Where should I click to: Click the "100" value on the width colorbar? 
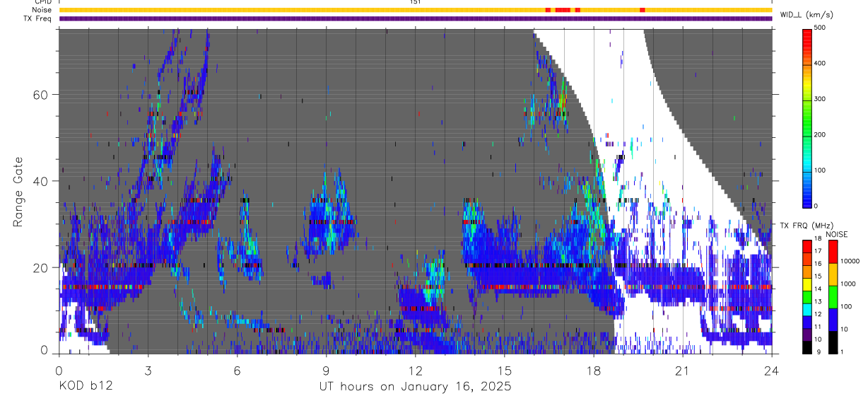tap(820, 170)
